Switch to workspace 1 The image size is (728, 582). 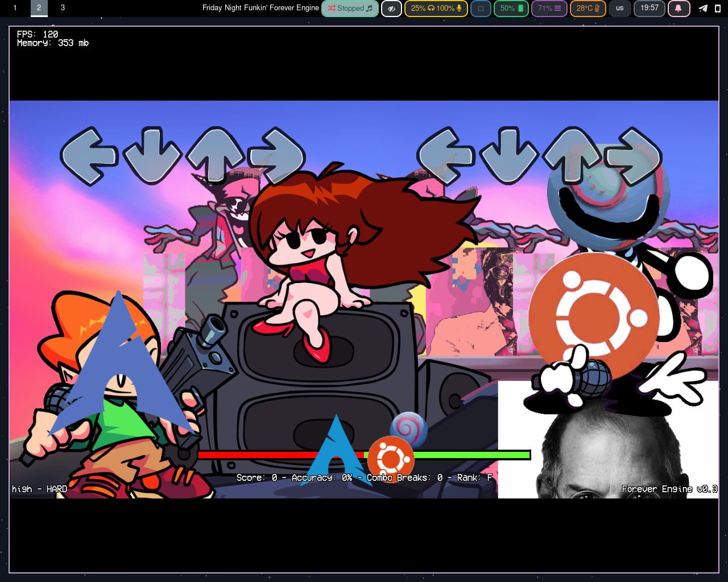(15, 8)
